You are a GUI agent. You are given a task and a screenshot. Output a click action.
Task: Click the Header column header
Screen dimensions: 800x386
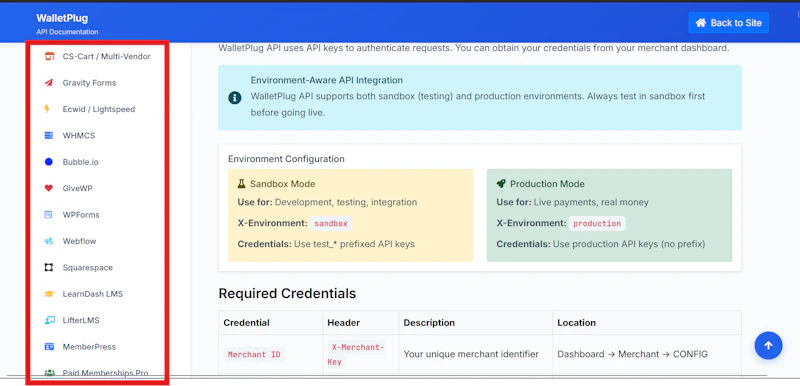(343, 323)
